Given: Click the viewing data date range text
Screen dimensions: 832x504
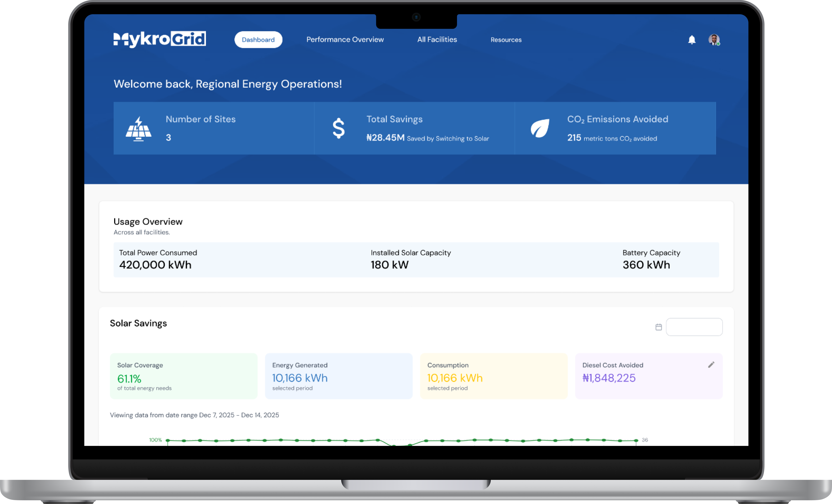Looking at the screenshot, I should click(x=194, y=415).
